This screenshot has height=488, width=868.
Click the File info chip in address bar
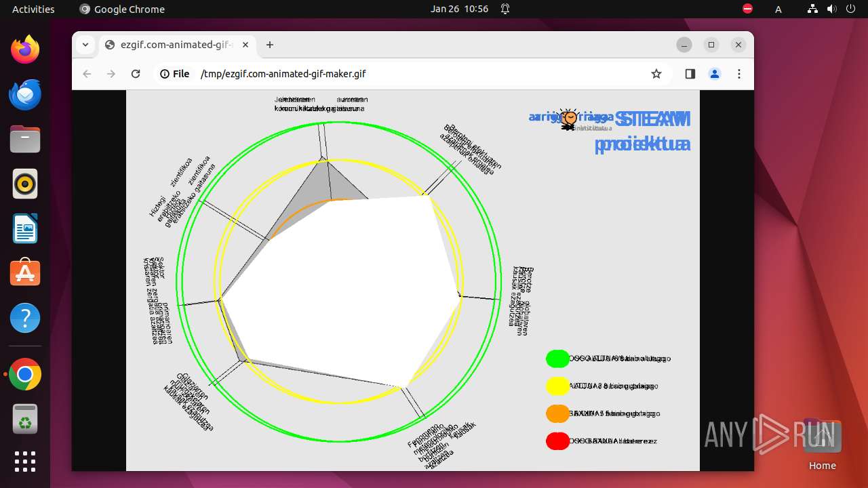(x=175, y=74)
